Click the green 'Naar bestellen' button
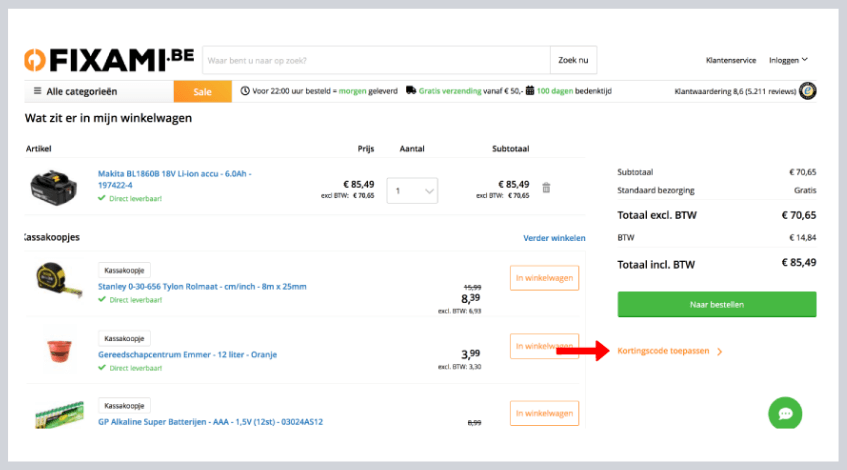The height and width of the screenshot is (470, 847). tap(717, 304)
